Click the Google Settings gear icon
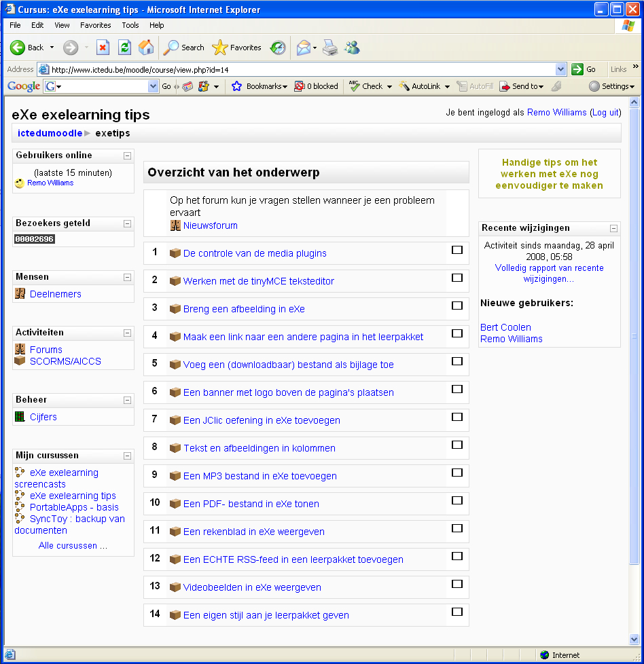644x664 pixels. tap(594, 86)
